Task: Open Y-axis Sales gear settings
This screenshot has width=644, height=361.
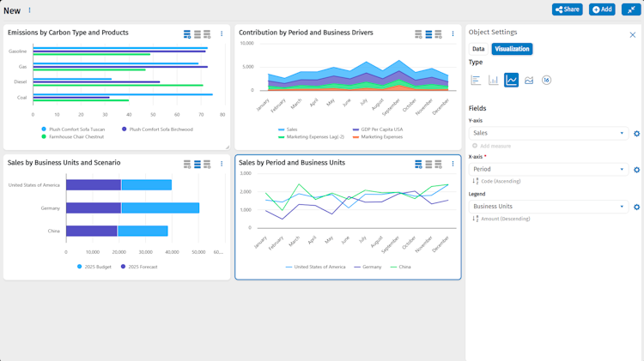Action: [x=636, y=133]
